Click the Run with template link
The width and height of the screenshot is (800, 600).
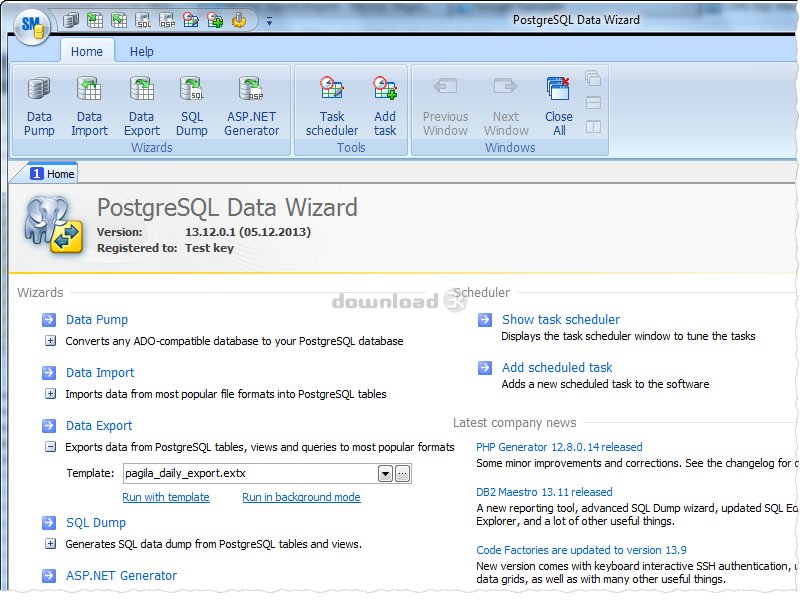tap(166, 497)
